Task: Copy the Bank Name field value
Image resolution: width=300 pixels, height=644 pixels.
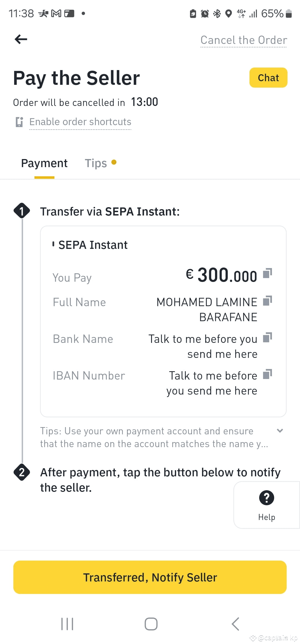Action: 267,337
